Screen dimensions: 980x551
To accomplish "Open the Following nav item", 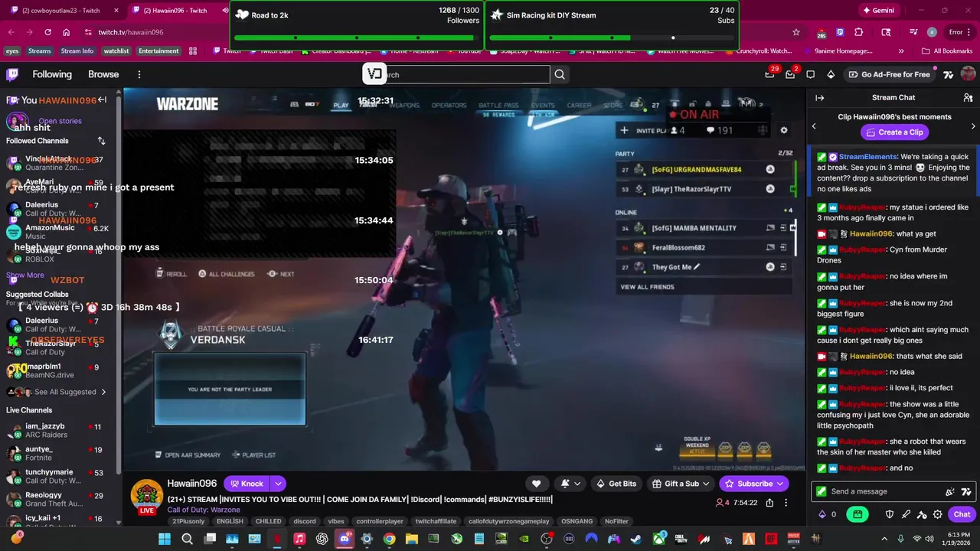I will [52, 74].
